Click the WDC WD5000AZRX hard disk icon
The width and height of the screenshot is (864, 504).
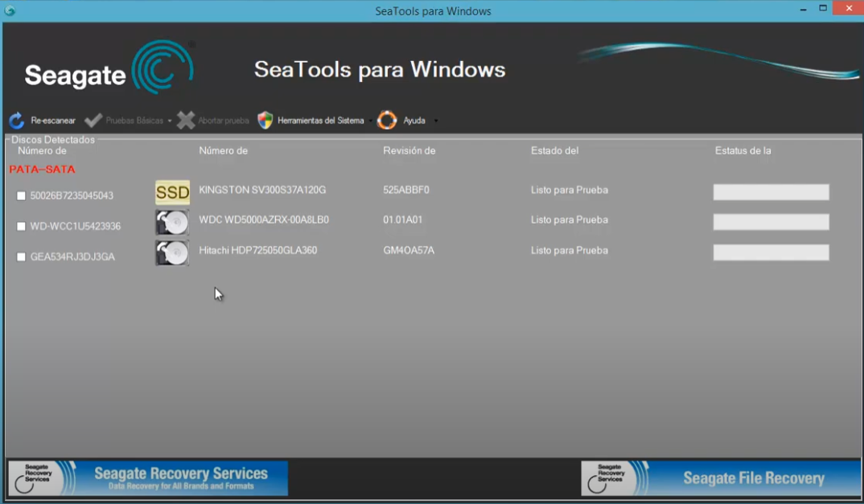(172, 223)
